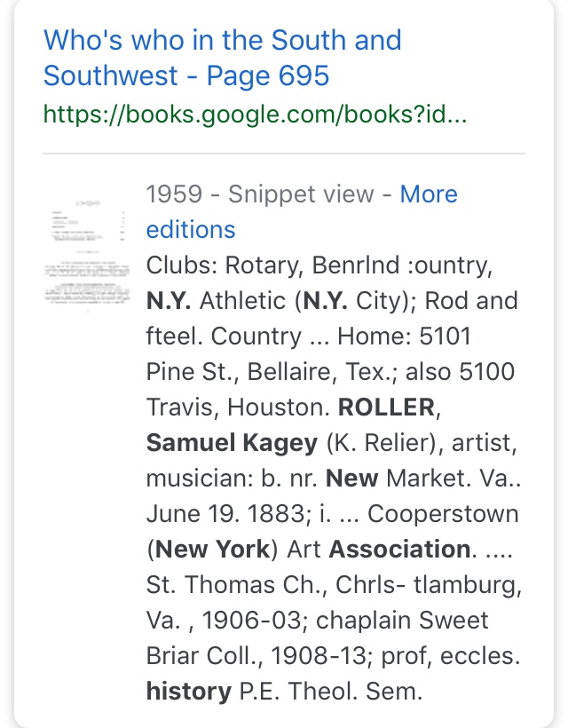Tap the bold "New York" in parentheses
Screen dimensions: 568x728
pyautogui.click(x=217, y=550)
